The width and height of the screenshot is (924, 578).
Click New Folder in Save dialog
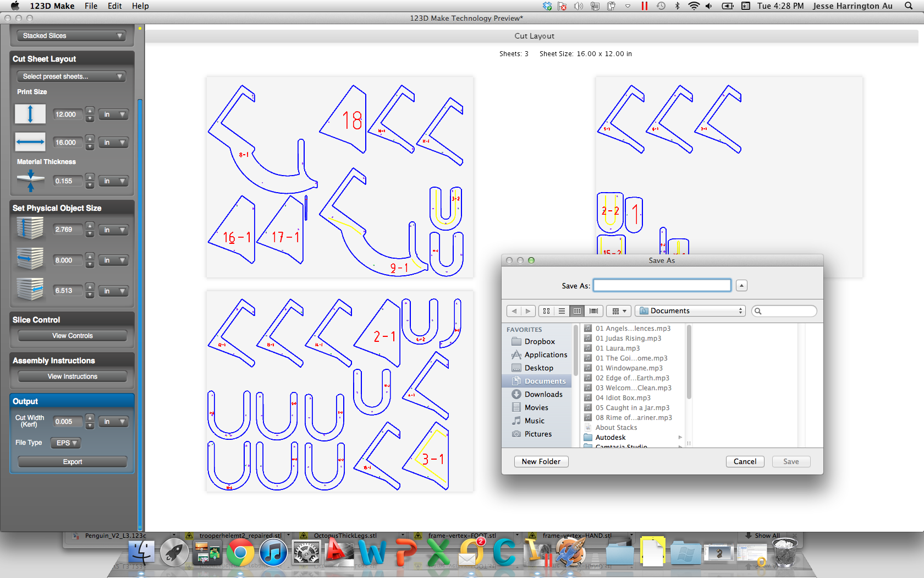coord(541,461)
